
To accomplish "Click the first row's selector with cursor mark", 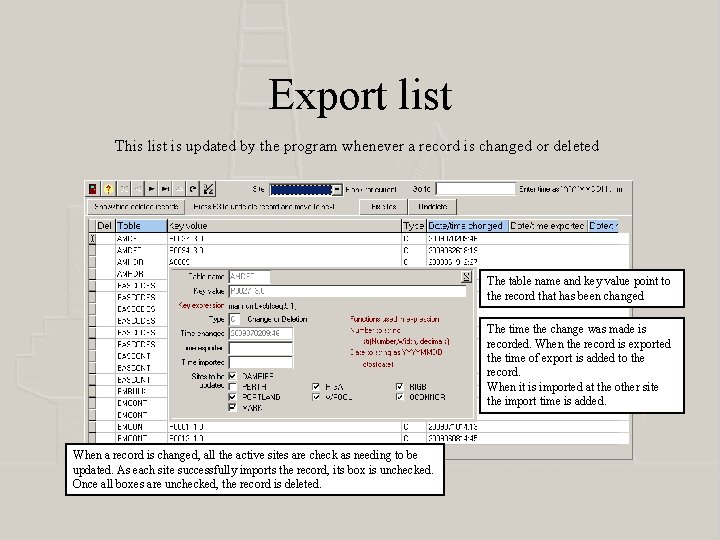I will coord(92,238).
